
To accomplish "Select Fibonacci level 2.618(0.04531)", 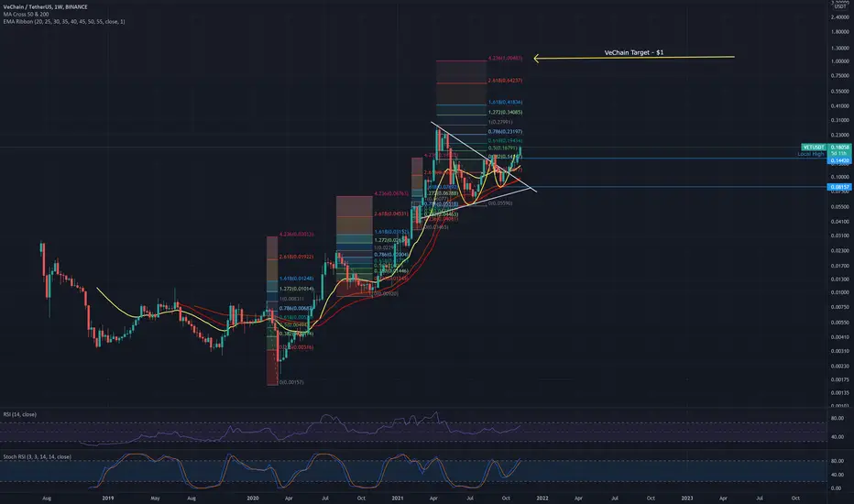I will coord(391,214).
